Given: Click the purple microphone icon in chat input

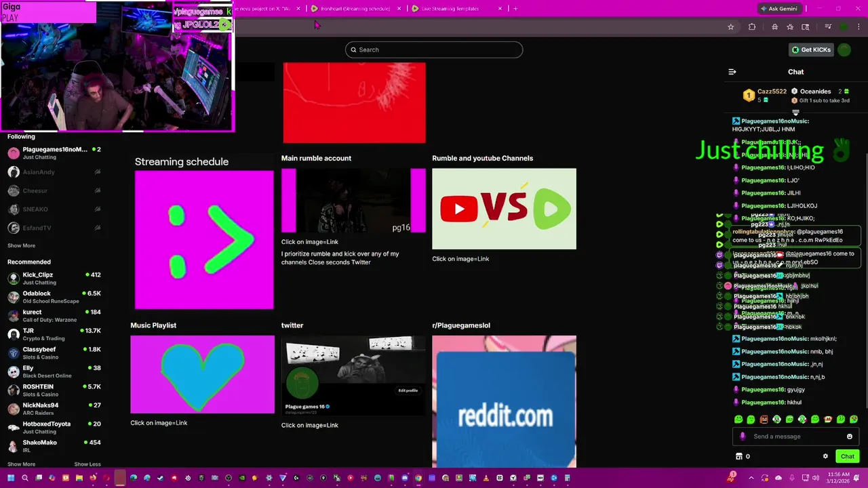Looking at the screenshot, I should coord(743,436).
